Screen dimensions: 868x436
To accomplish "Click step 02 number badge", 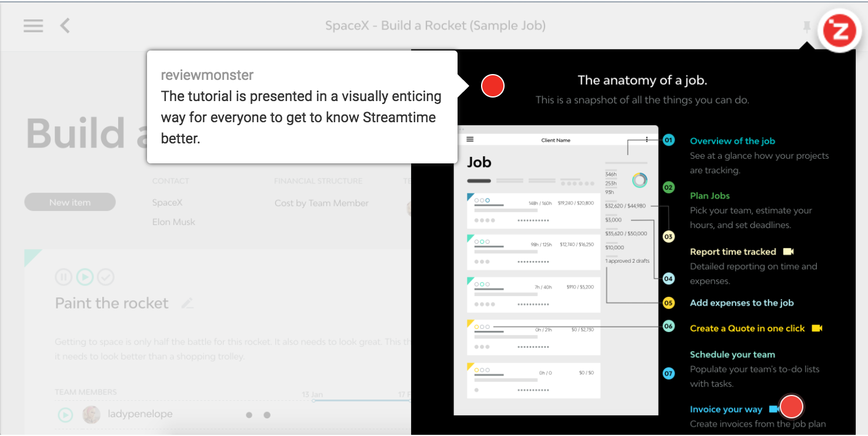I will 668,187.
